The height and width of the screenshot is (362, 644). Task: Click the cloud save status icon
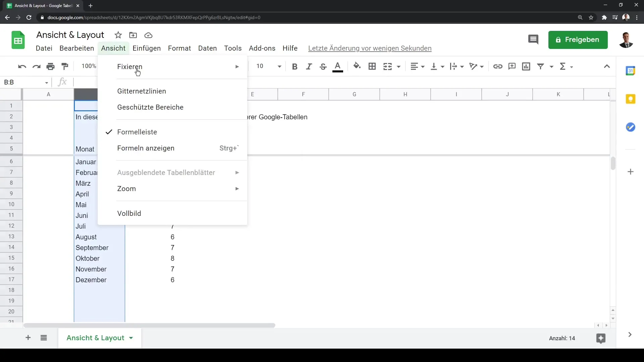pyautogui.click(x=149, y=35)
